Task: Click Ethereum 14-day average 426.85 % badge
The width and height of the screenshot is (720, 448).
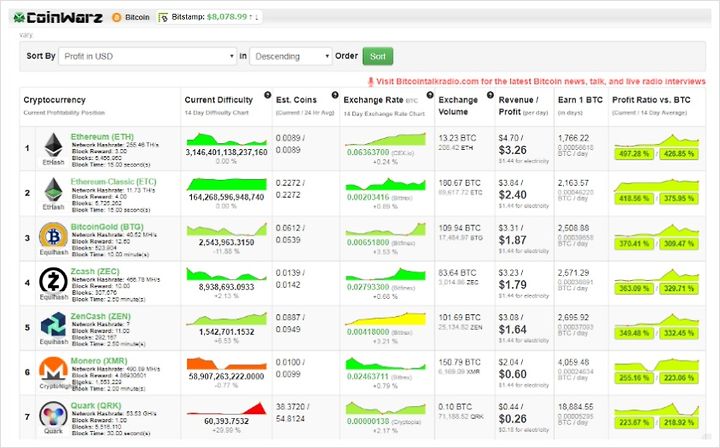Action: (x=679, y=154)
